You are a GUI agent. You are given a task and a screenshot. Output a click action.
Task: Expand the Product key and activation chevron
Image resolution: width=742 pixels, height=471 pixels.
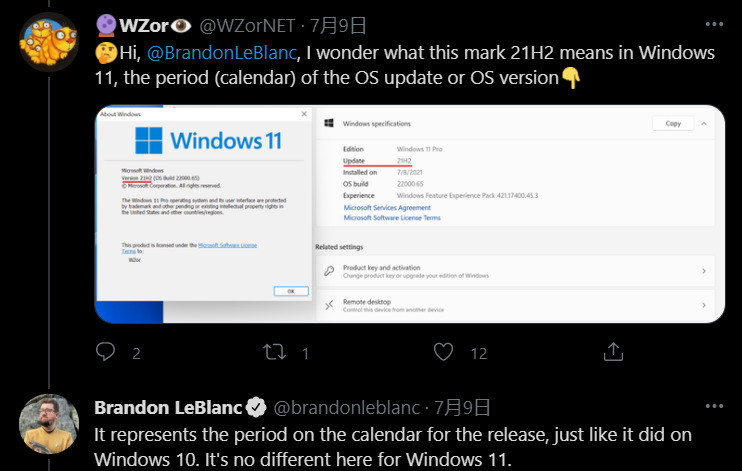704,271
